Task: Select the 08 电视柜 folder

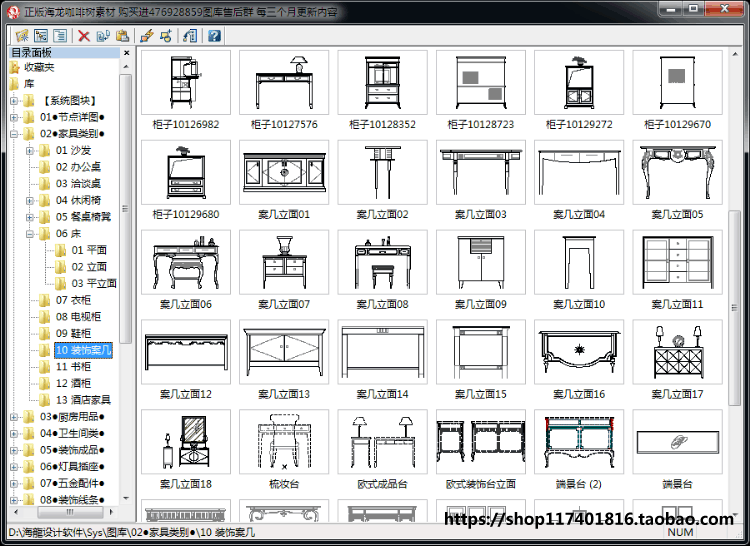Action: coord(78,317)
